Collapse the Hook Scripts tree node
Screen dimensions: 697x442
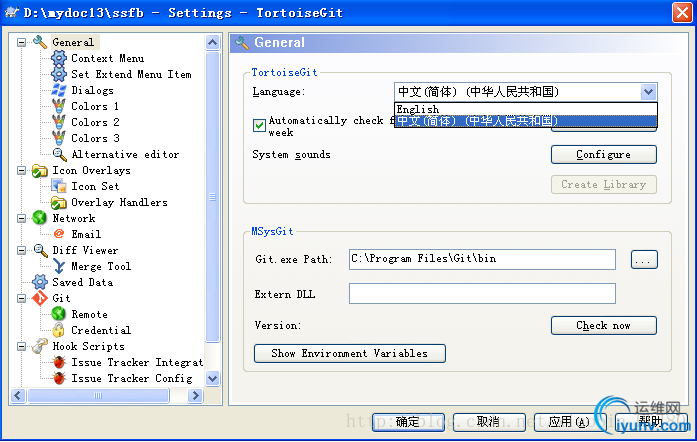[21, 346]
